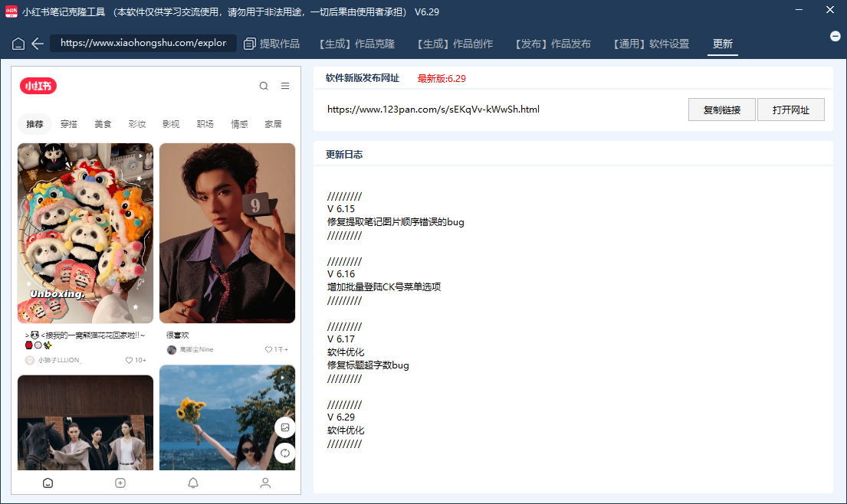Select the home icon in the bottom navigation bar
This screenshot has width=847, height=504.
[48, 483]
